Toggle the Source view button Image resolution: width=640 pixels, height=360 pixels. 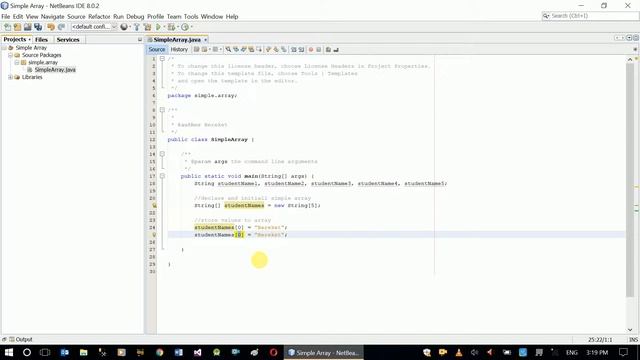pos(157,49)
